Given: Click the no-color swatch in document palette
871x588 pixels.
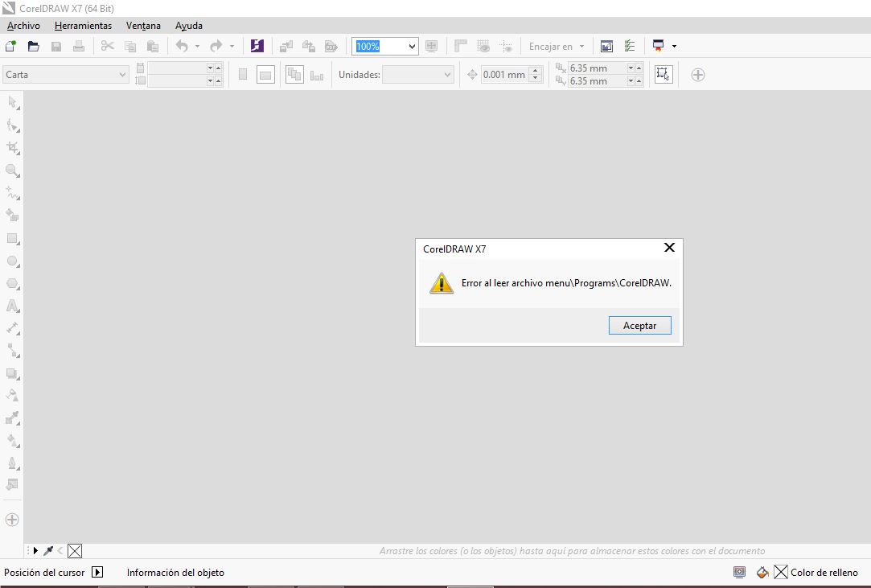Looking at the screenshot, I should coord(75,551).
